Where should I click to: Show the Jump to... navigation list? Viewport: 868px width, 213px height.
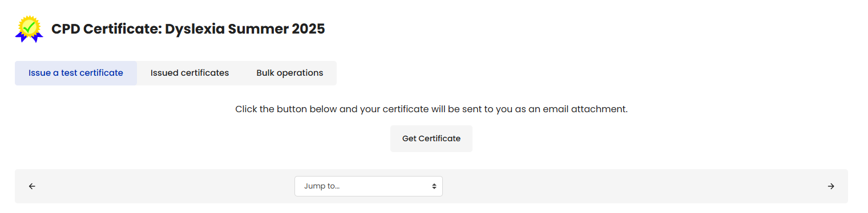pyautogui.click(x=369, y=186)
